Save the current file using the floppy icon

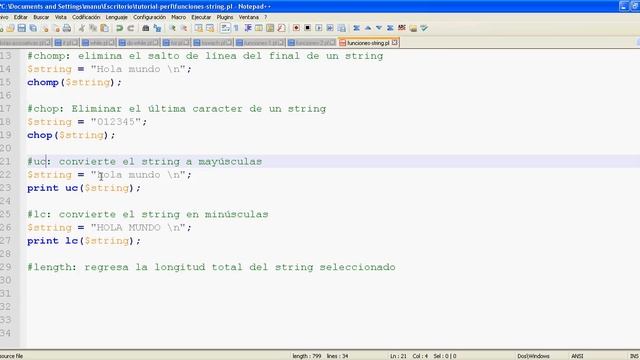[x=22, y=28]
